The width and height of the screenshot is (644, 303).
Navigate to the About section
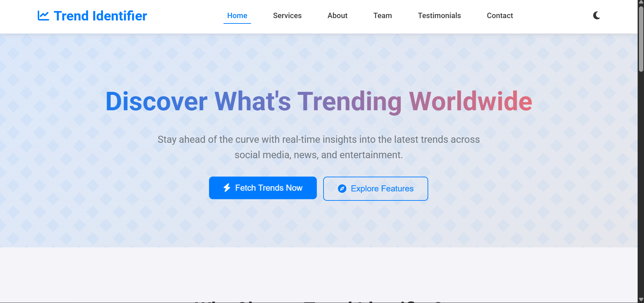[x=337, y=16]
